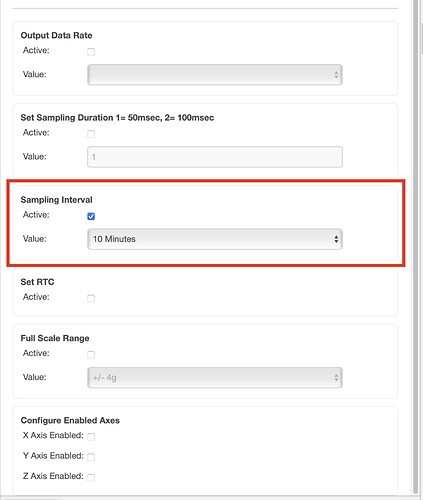Viewport: 423px width, 500px height.
Task: Click the Output Data Rate heading
Action: [x=56, y=35]
